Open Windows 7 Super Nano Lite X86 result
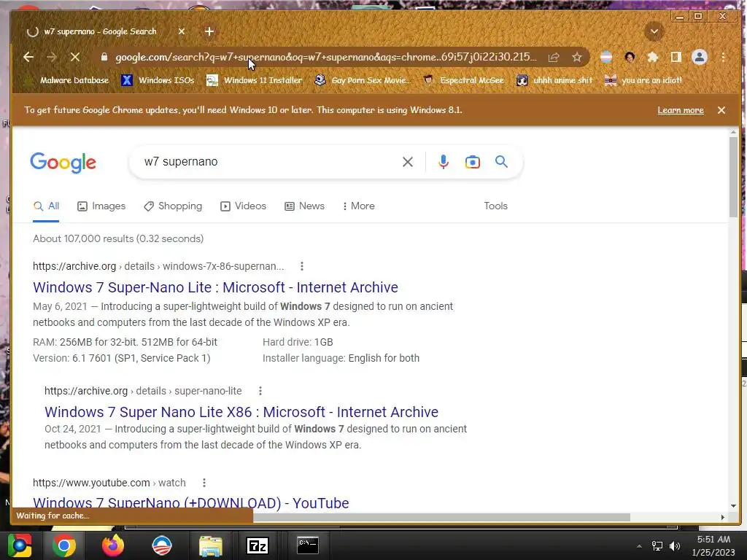Screen dimensions: 747x560 coord(241,412)
